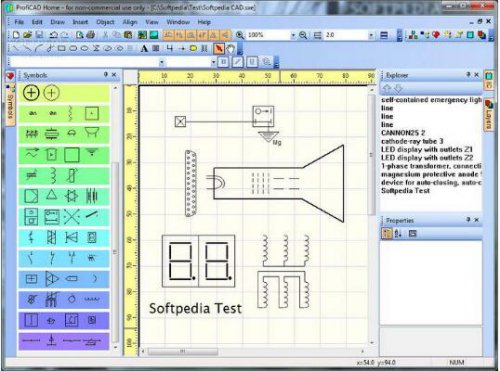Open file using the folder icon
The image size is (500, 371).
point(27,35)
